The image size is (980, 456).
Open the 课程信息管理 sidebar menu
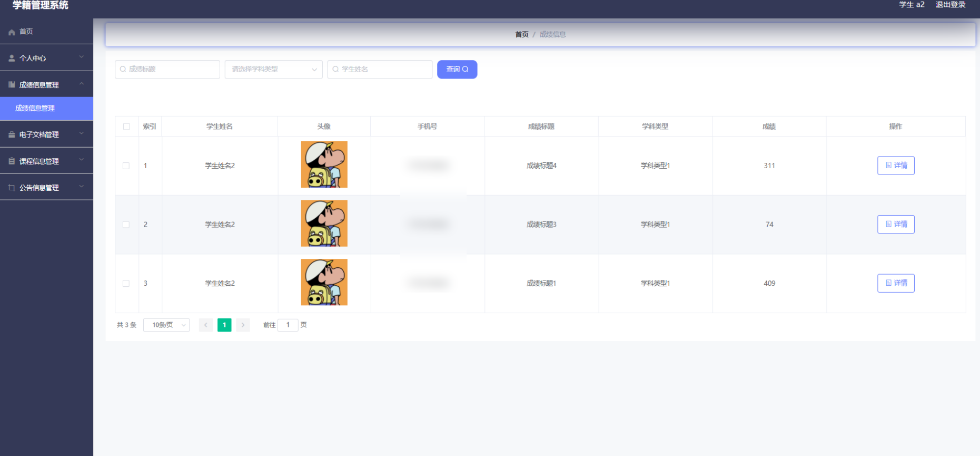coord(46,161)
